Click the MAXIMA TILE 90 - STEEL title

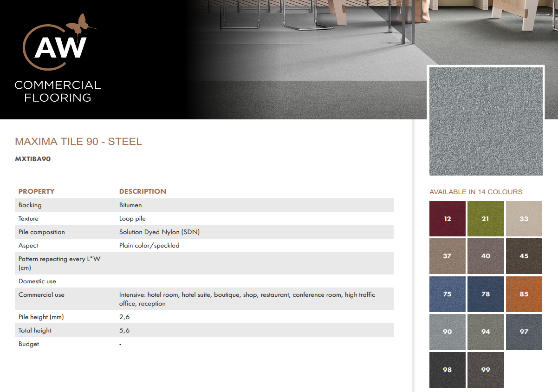point(78,142)
